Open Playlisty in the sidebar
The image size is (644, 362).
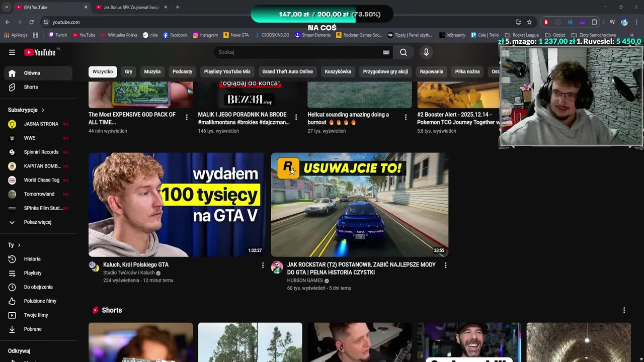(x=38, y=273)
